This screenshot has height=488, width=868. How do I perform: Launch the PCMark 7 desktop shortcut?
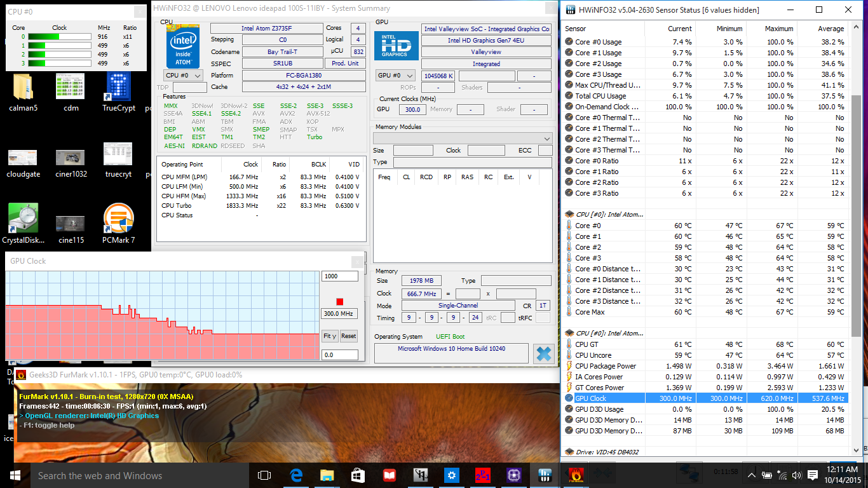[118, 219]
